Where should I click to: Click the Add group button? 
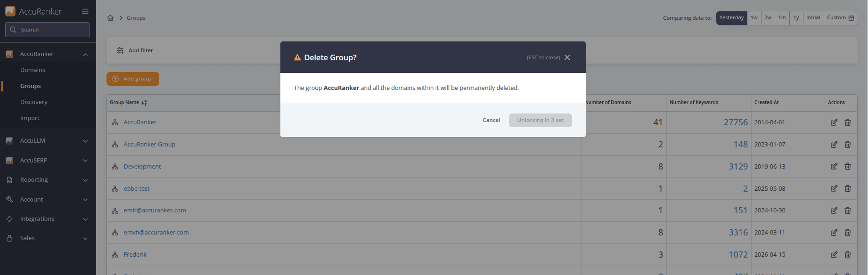coord(133,79)
